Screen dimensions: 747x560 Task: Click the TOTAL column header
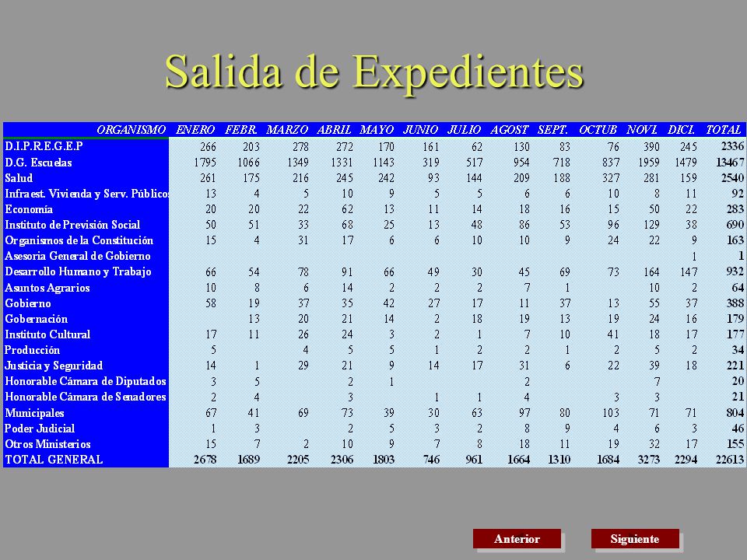click(x=723, y=130)
